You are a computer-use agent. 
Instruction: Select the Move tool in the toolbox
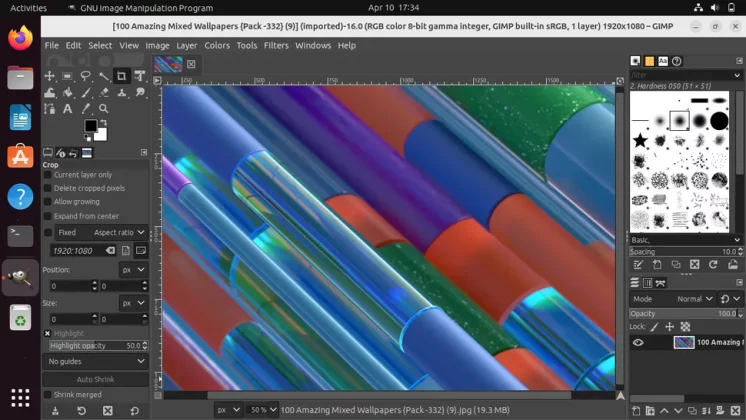[49, 76]
